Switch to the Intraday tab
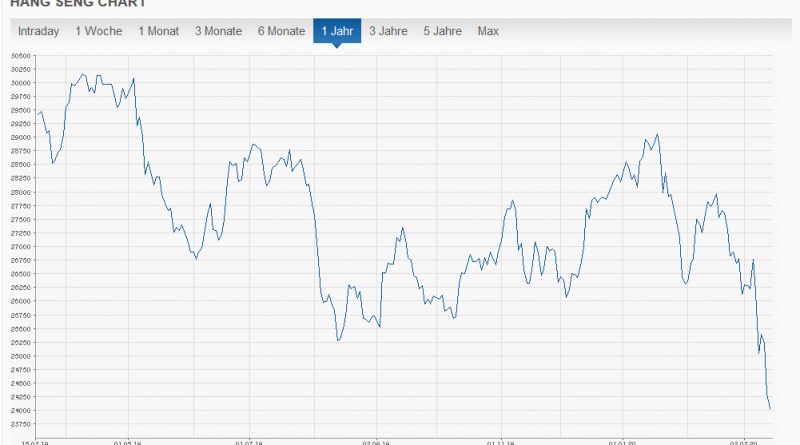800x445 pixels. 40,31
